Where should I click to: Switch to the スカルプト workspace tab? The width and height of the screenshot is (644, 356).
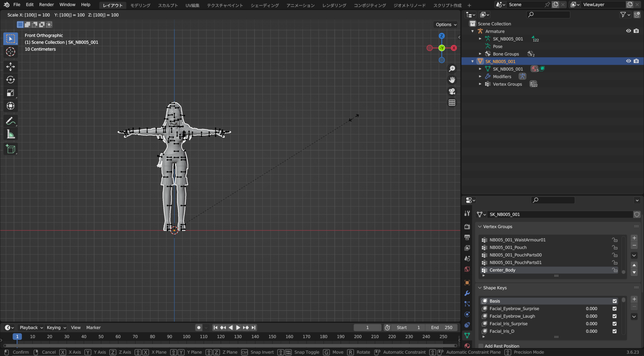pyautogui.click(x=168, y=5)
